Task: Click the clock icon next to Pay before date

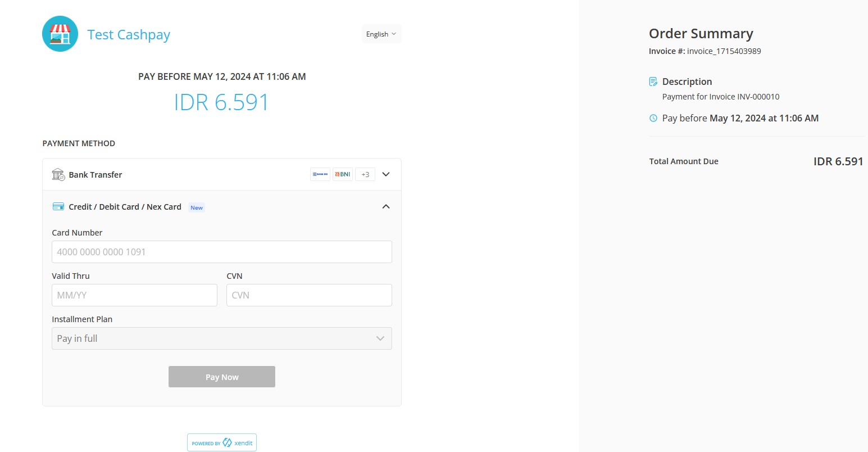Action: coord(653,118)
